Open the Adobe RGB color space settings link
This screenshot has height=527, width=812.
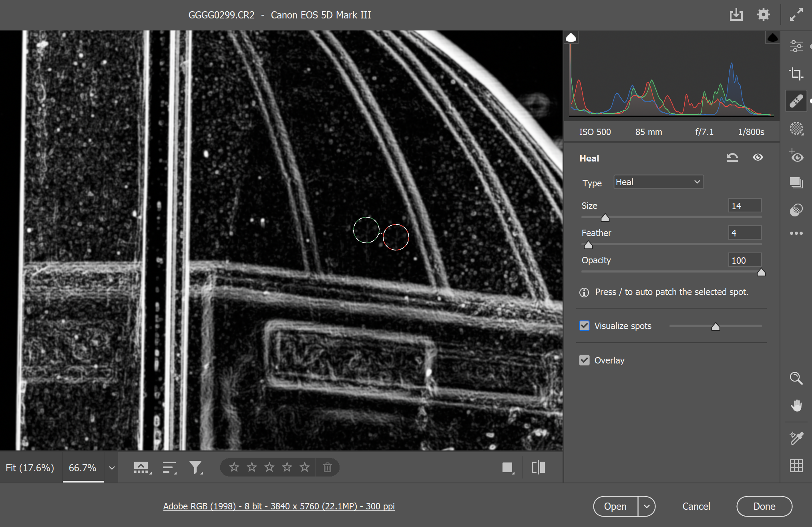[x=279, y=506]
